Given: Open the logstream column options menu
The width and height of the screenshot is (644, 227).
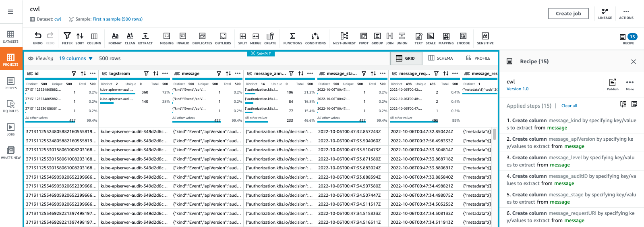Looking at the screenshot, I should click(165, 73).
